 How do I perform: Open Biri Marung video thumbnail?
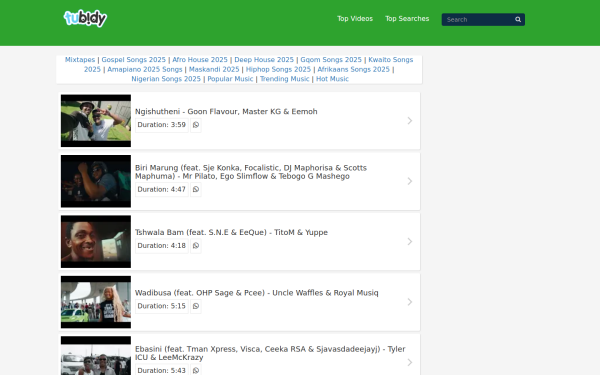[96, 181]
